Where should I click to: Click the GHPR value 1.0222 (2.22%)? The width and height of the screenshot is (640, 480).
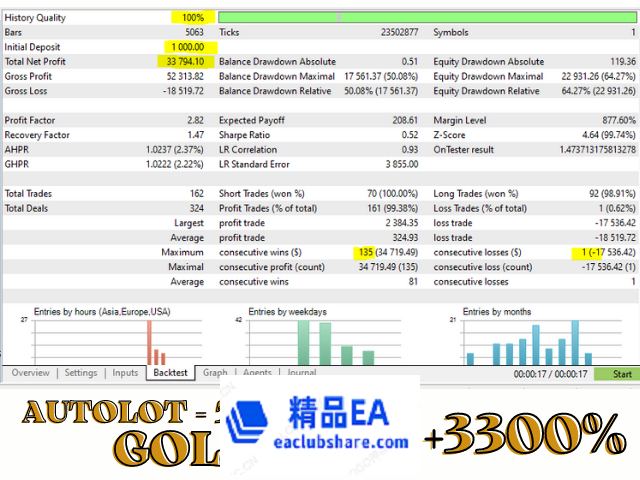175,164
